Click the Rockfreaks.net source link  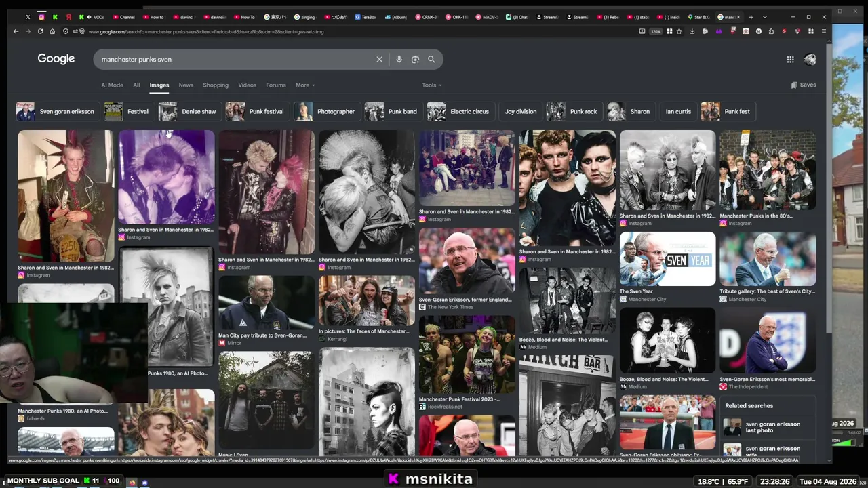[445, 407]
